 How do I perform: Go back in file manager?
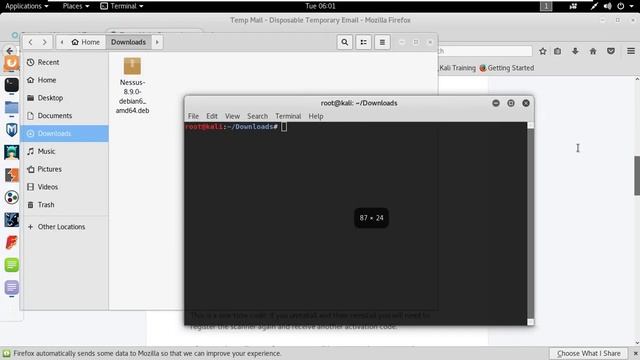[31, 42]
